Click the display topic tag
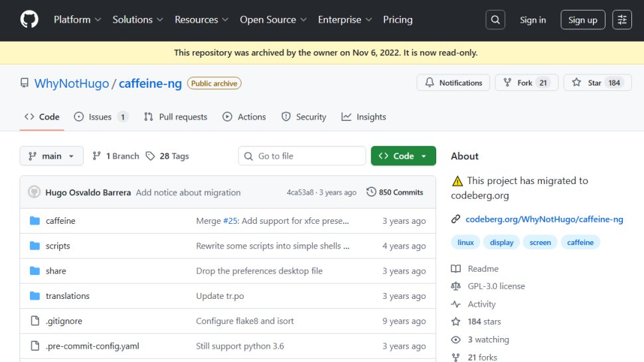Screen dimensions: 644x362 point(501,242)
